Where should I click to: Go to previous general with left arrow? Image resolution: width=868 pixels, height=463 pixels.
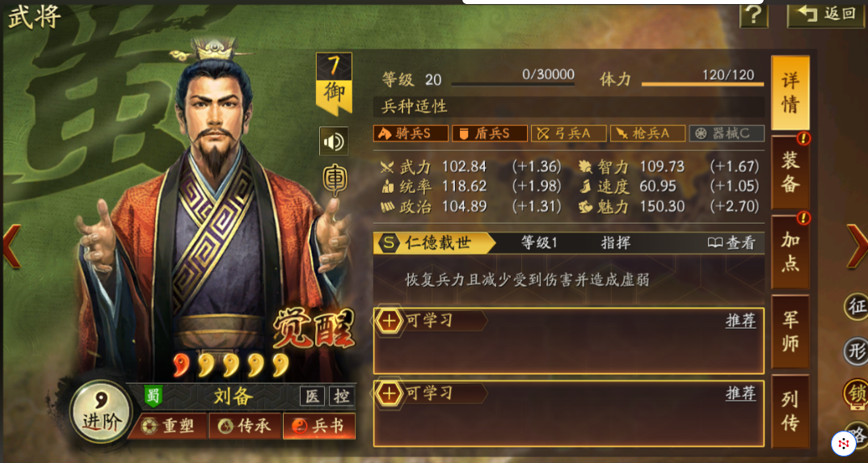pos(11,246)
